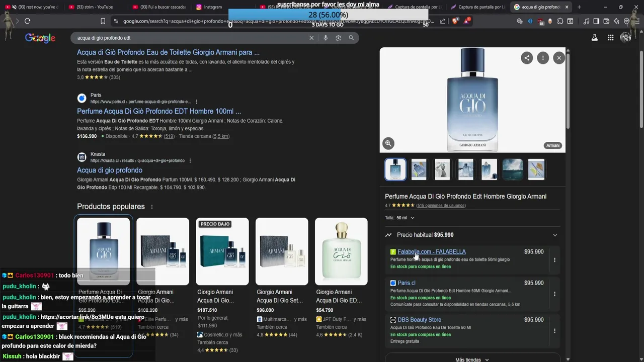Reload the page with the refresh icon

[27, 21]
